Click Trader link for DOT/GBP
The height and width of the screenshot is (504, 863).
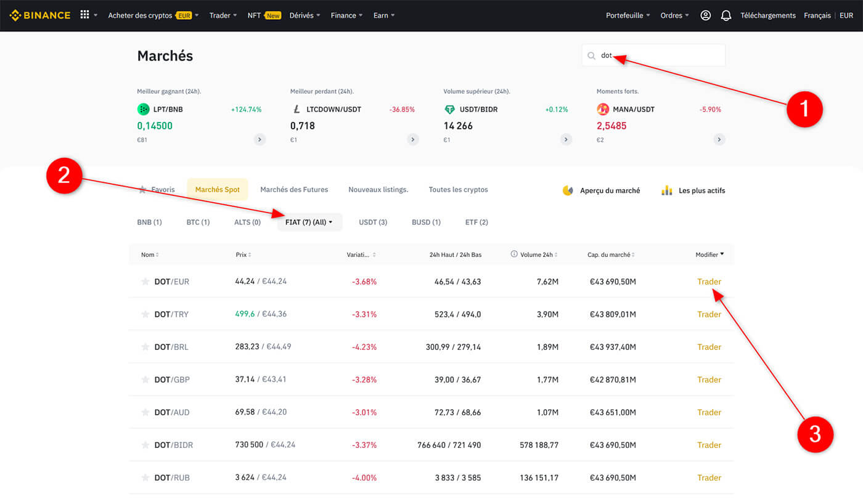coord(709,380)
